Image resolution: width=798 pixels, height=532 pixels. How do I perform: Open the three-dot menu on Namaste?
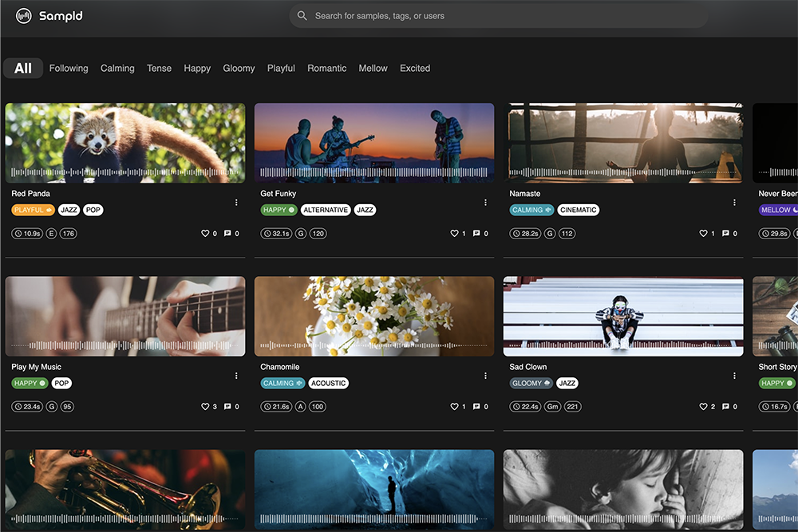tap(734, 203)
